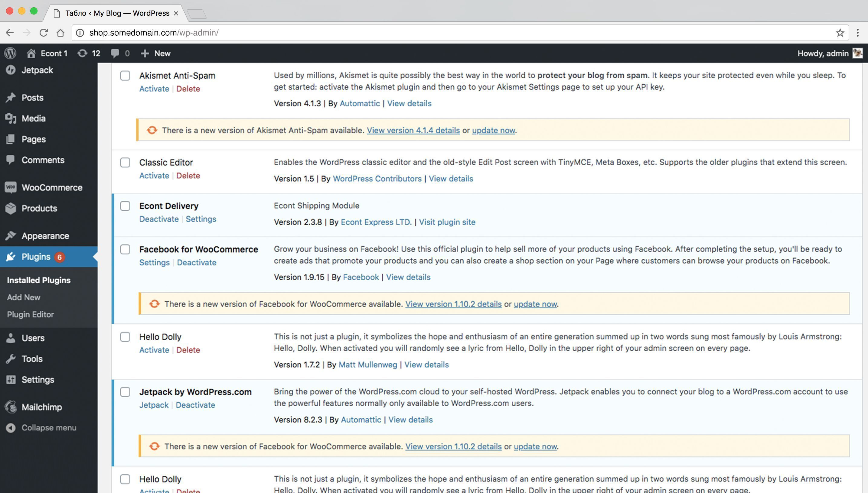Activate the Akismet Anti-Spam plugin
Screen dimensions: 868x493
point(154,89)
